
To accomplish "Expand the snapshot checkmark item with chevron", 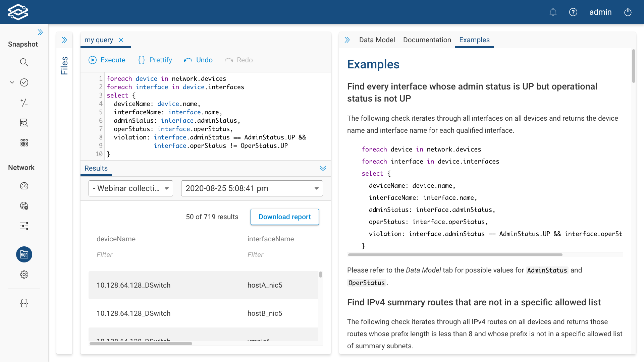I will 12,82.
